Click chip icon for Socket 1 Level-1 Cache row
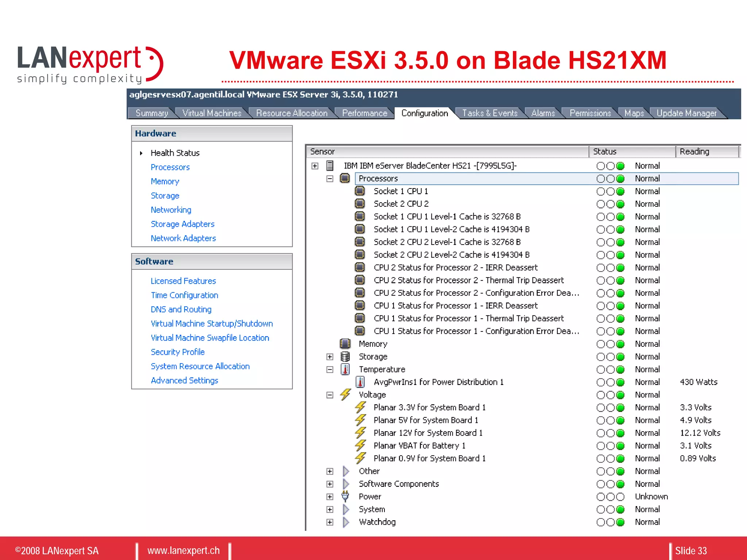 pos(360,217)
